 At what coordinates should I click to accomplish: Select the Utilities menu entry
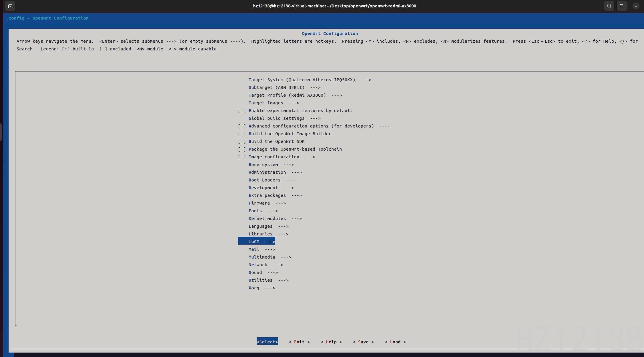[269, 280]
